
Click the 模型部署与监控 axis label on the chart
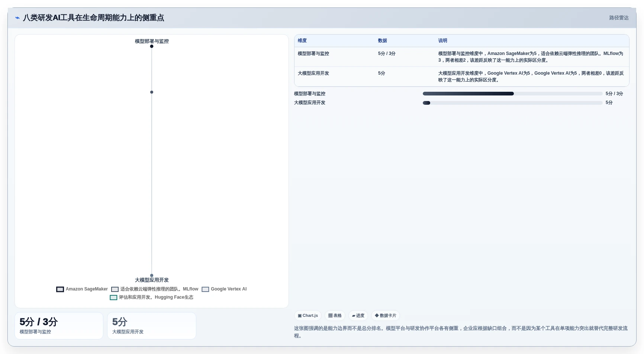point(152,41)
